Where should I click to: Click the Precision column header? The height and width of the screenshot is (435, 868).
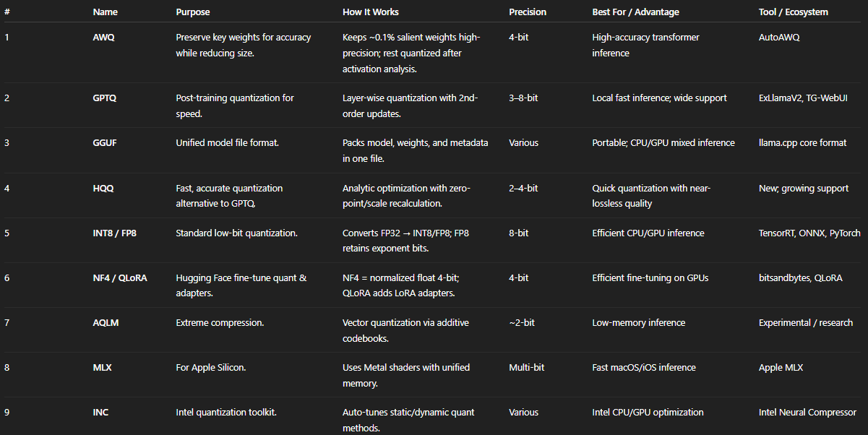click(x=528, y=12)
